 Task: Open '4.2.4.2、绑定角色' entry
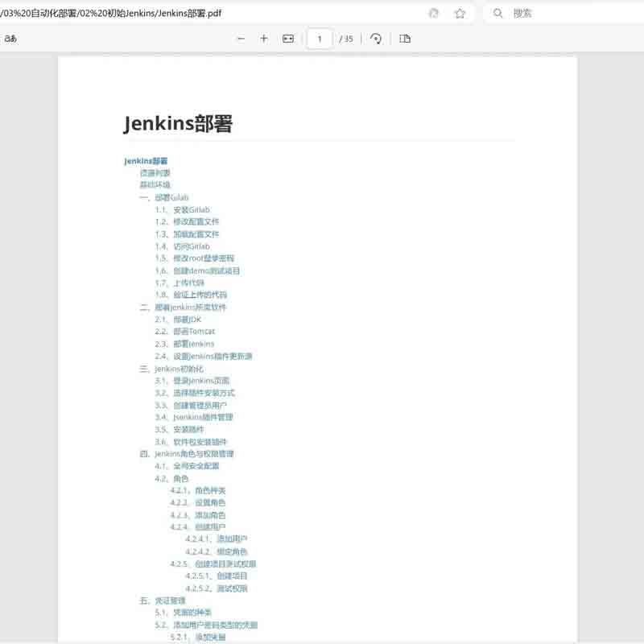217,551
